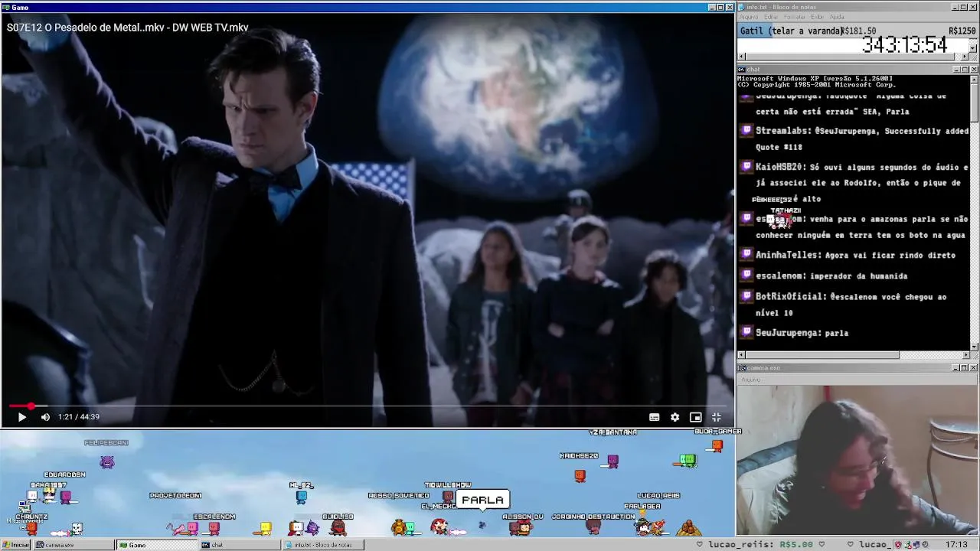
Task: Click Twitch badge beside escalenom imperador message
Action: (x=746, y=275)
